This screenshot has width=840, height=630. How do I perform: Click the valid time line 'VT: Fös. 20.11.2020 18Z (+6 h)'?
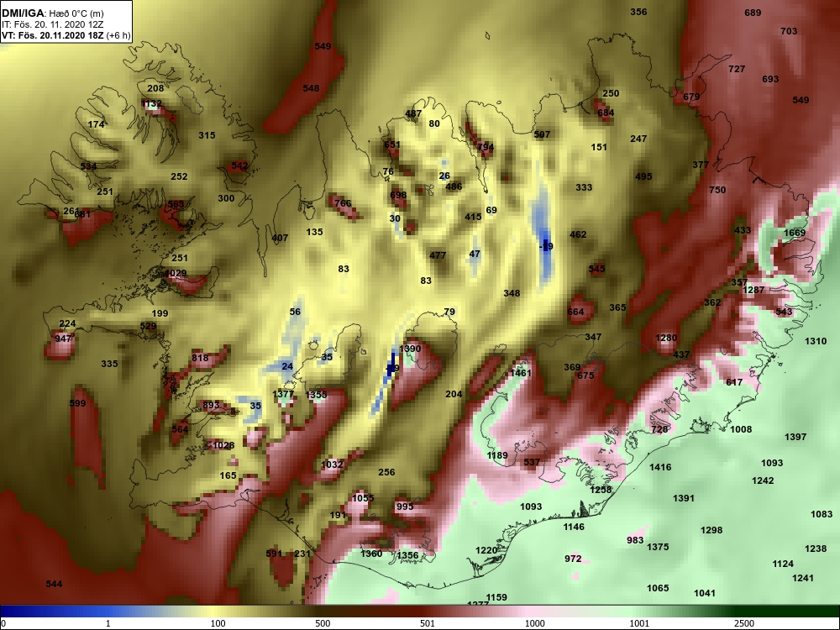(66, 35)
